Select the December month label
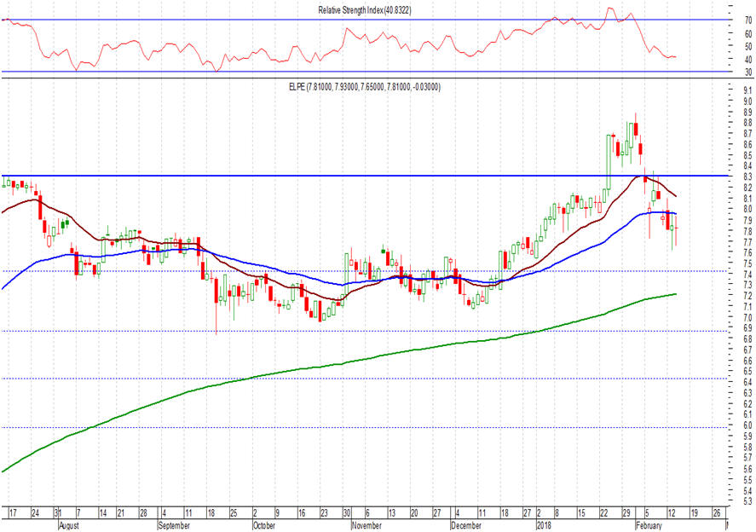This screenshot has width=756, height=532. click(x=465, y=525)
